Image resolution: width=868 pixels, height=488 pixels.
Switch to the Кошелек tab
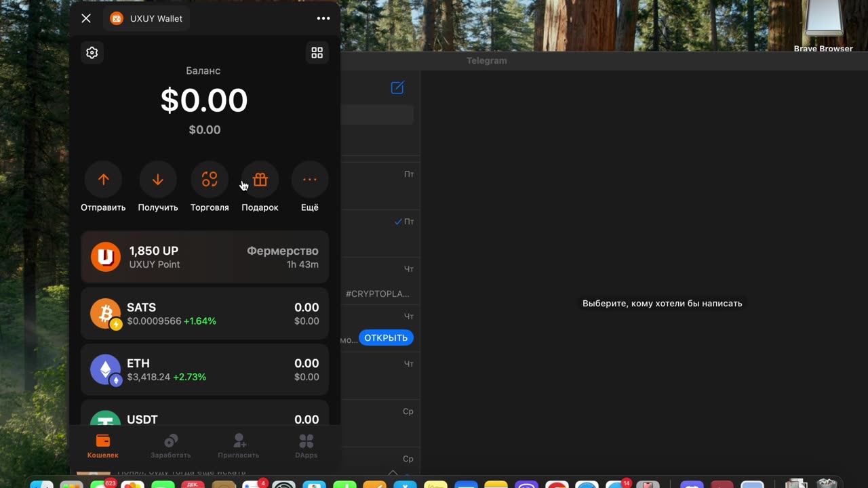click(103, 446)
